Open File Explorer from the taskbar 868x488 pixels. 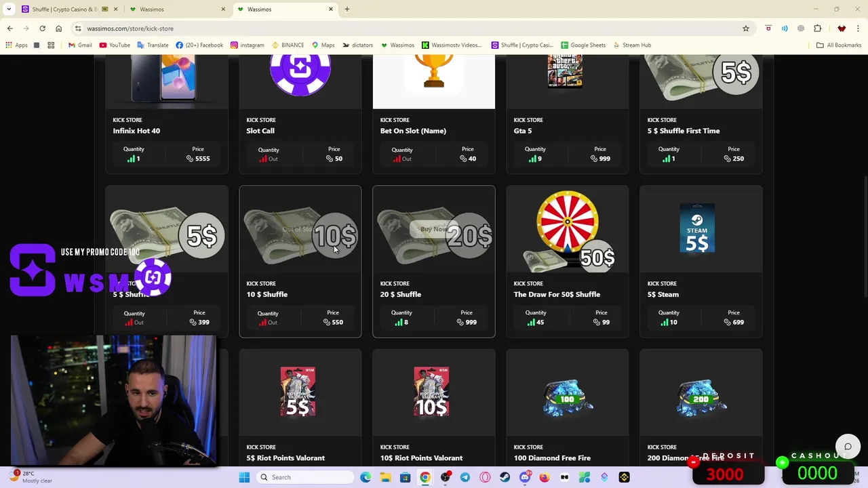click(x=385, y=477)
